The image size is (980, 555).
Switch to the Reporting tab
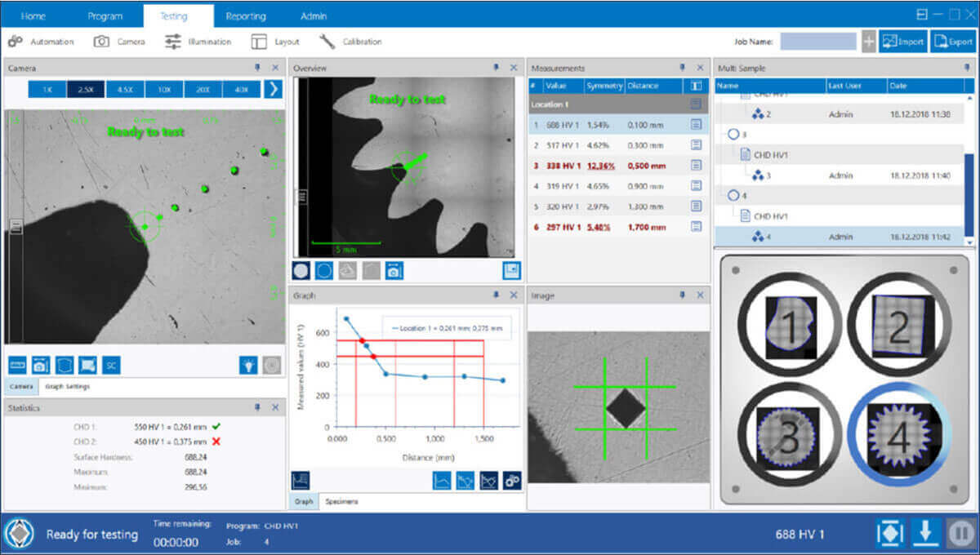coord(247,15)
